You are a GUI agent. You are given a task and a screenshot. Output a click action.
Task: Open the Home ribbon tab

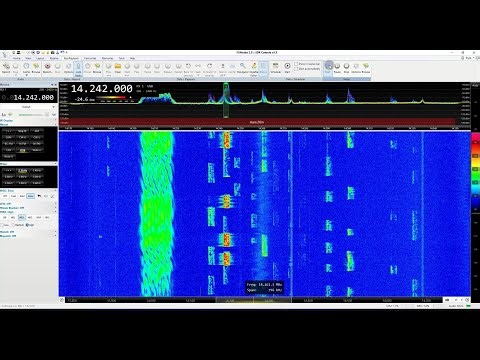point(16,58)
